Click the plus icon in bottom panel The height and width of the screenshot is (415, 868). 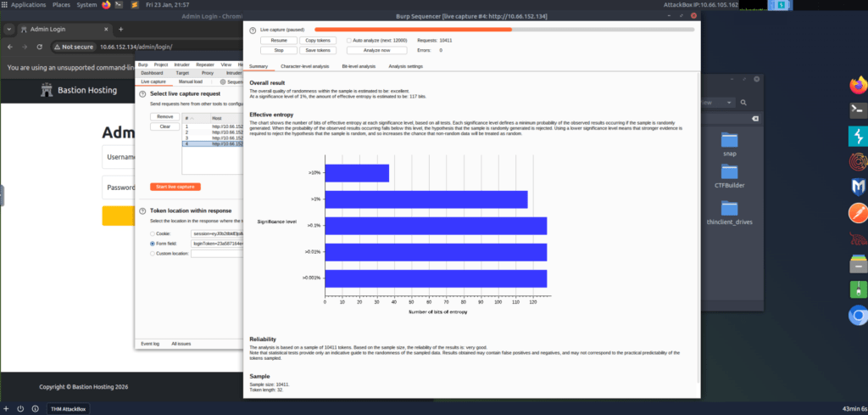6,409
